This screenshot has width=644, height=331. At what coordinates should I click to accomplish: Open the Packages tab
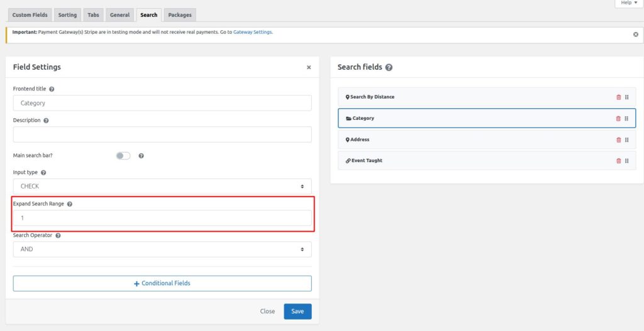pyautogui.click(x=180, y=15)
